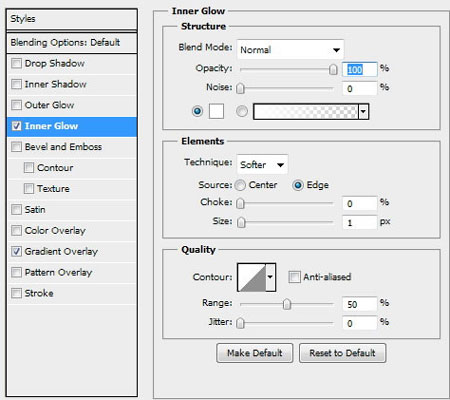Select the Gradient Overlay style entry
The image size is (450, 400).
click(x=72, y=251)
